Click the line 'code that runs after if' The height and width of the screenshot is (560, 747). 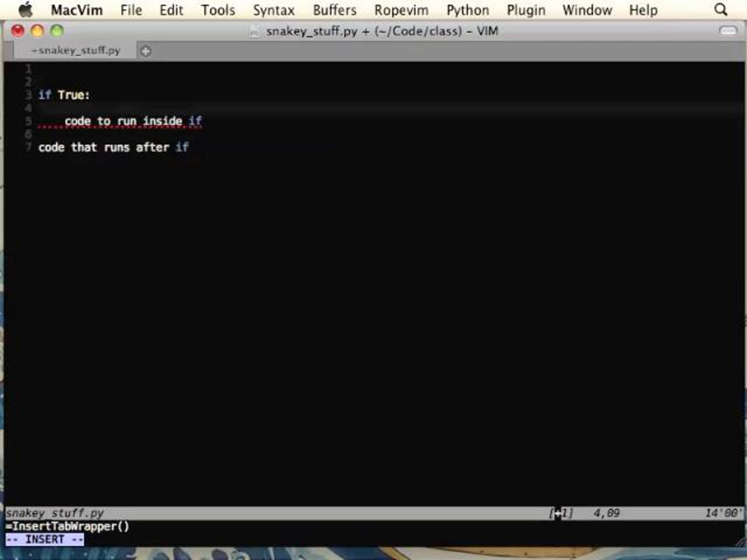(x=113, y=147)
